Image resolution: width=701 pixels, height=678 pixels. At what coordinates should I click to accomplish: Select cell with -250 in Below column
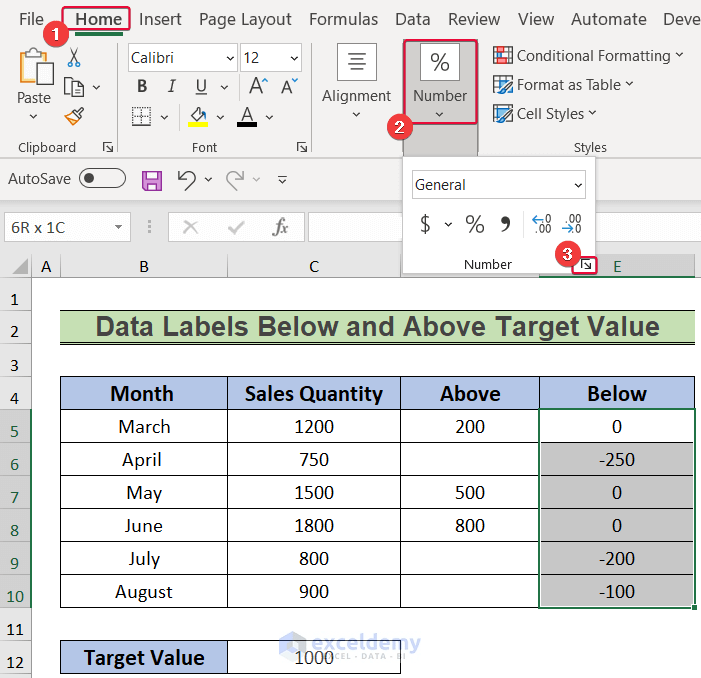617,460
